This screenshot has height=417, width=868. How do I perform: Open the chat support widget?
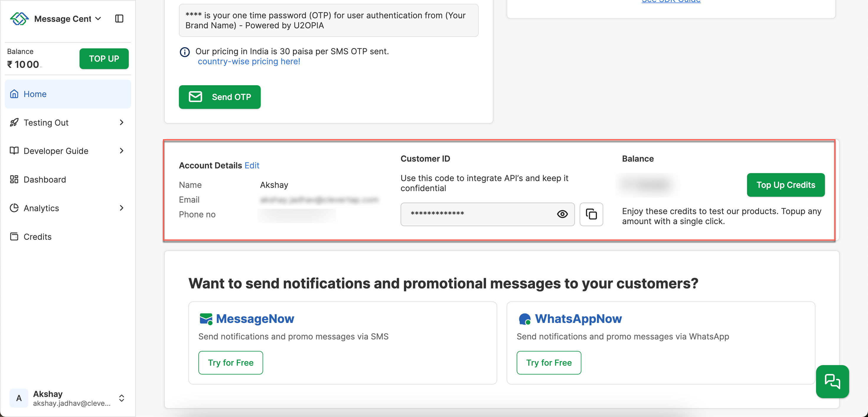point(833,382)
